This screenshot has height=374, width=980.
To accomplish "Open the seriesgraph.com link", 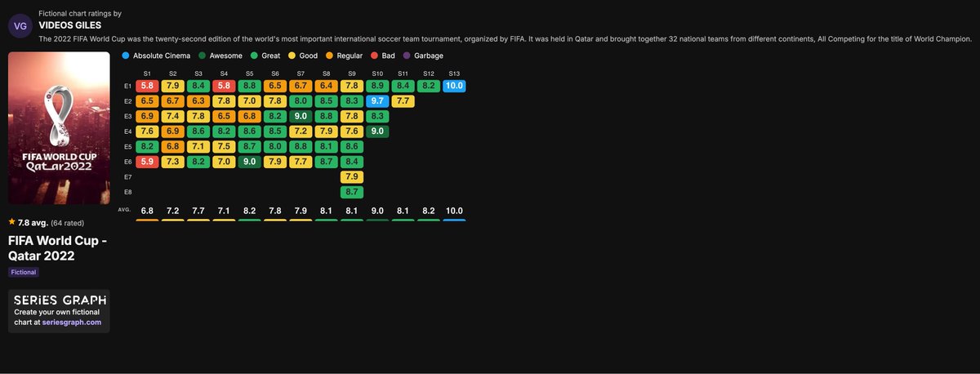I will tap(73, 322).
